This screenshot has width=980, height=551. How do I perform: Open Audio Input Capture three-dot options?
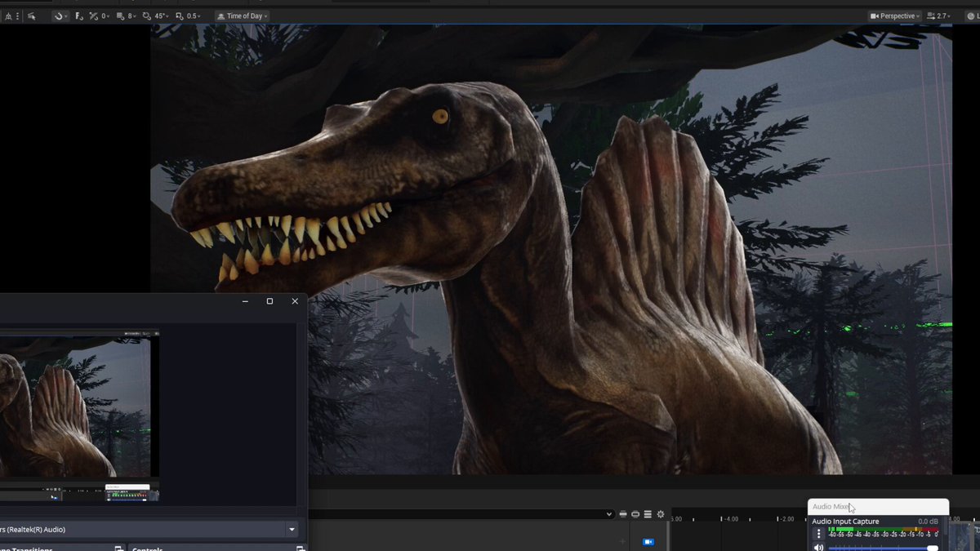point(819,533)
